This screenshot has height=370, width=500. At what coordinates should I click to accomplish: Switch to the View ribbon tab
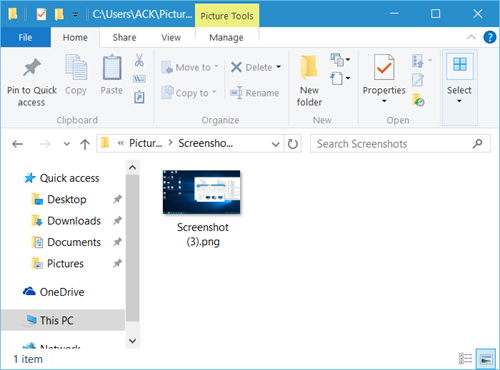pyautogui.click(x=171, y=37)
